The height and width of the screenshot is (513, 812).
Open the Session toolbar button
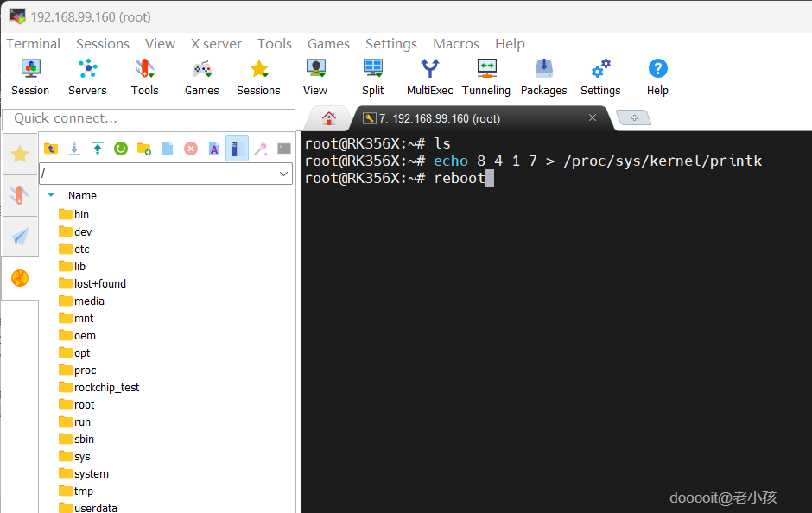point(30,78)
